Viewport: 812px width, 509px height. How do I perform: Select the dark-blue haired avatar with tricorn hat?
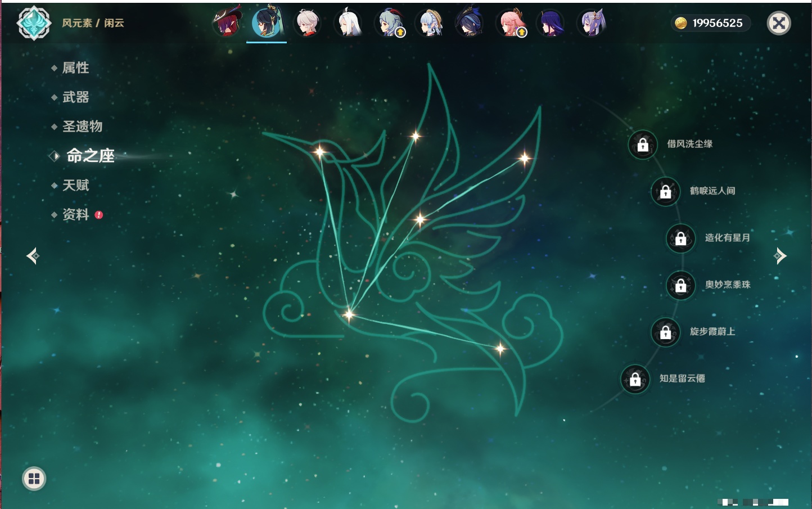click(470, 23)
